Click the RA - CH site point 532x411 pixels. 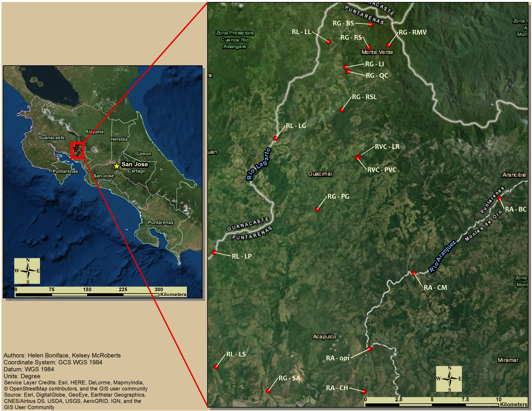pos(364,391)
